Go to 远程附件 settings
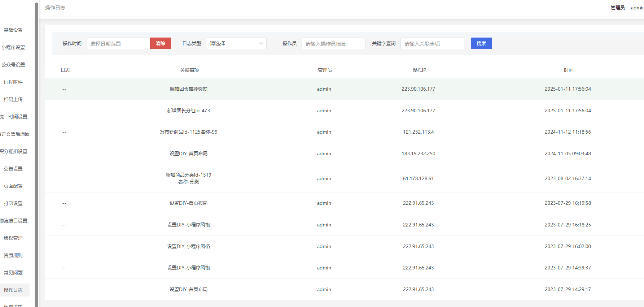 tap(13, 82)
